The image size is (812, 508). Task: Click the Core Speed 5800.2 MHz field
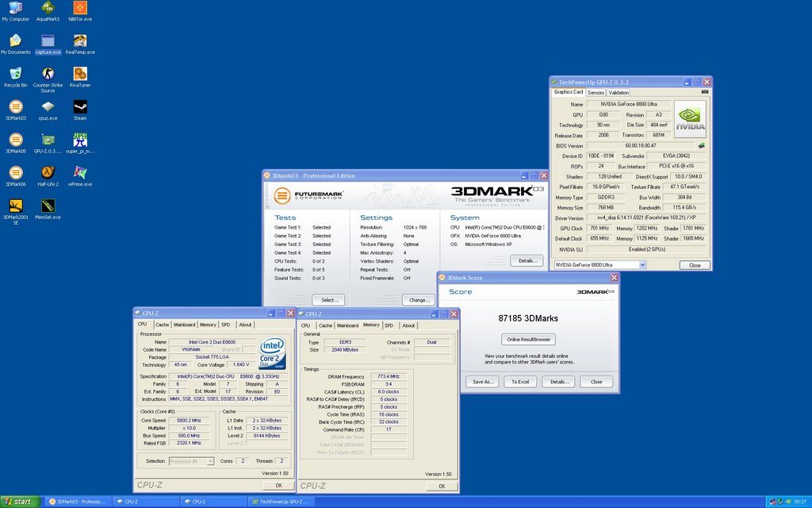189,421
